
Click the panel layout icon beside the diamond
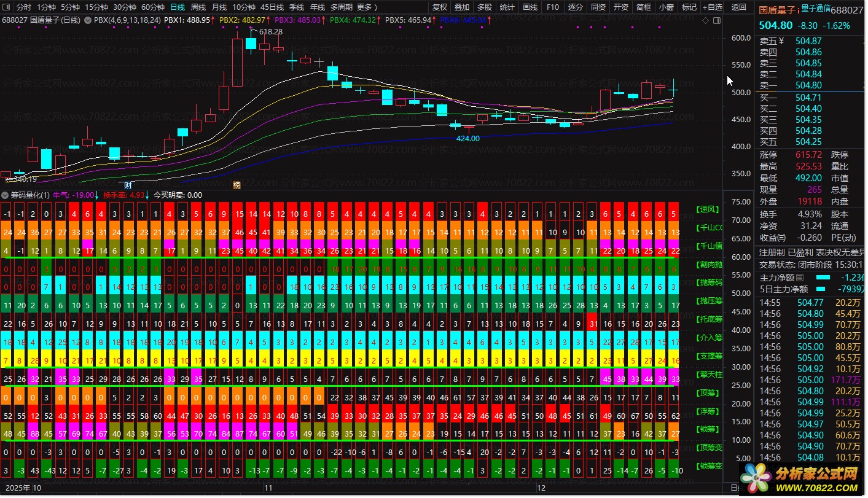coord(716,21)
